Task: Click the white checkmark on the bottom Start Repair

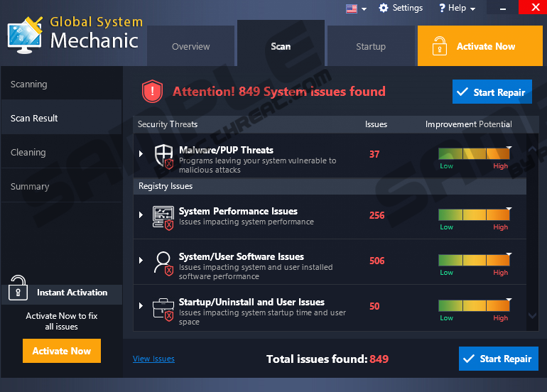Action: pyautogui.click(x=469, y=358)
